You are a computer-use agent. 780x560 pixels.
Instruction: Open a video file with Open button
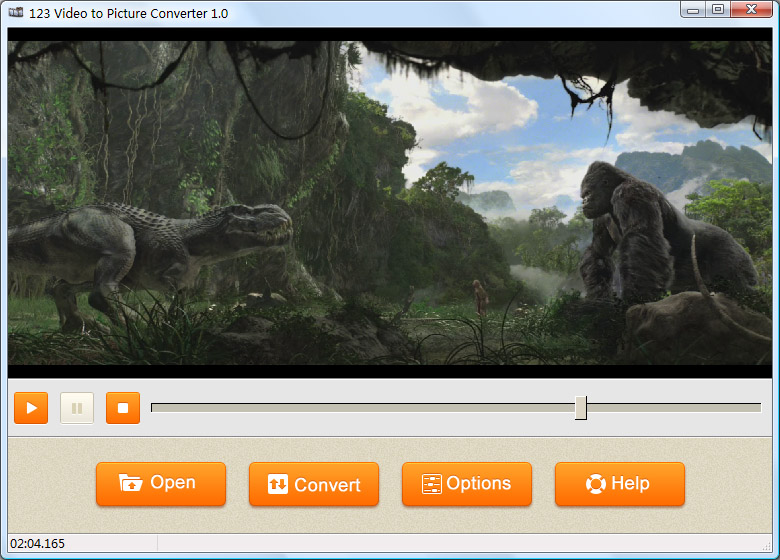click(161, 483)
